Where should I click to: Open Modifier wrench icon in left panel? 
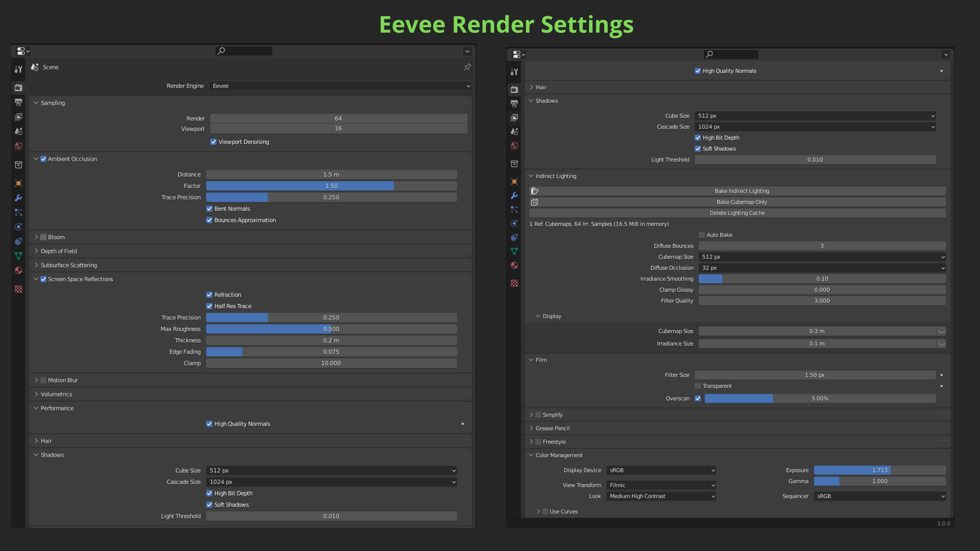coord(18,198)
